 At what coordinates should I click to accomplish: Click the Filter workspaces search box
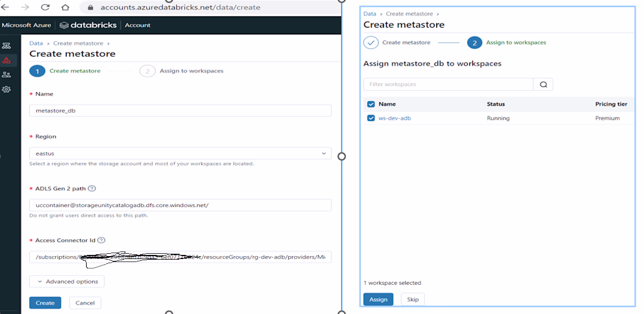(448, 84)
